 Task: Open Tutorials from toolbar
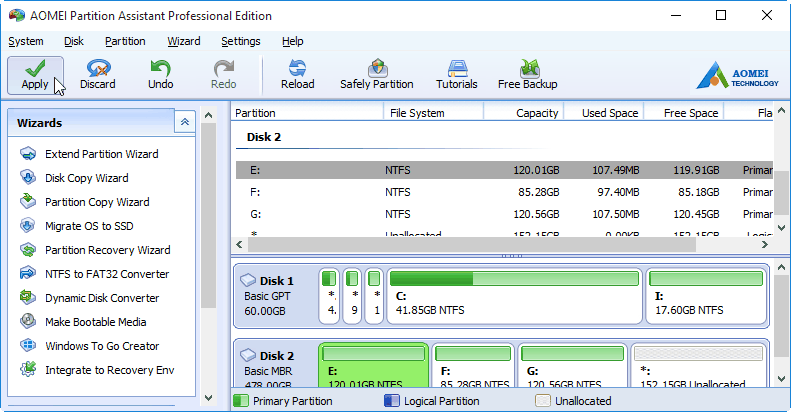[457, 75]
